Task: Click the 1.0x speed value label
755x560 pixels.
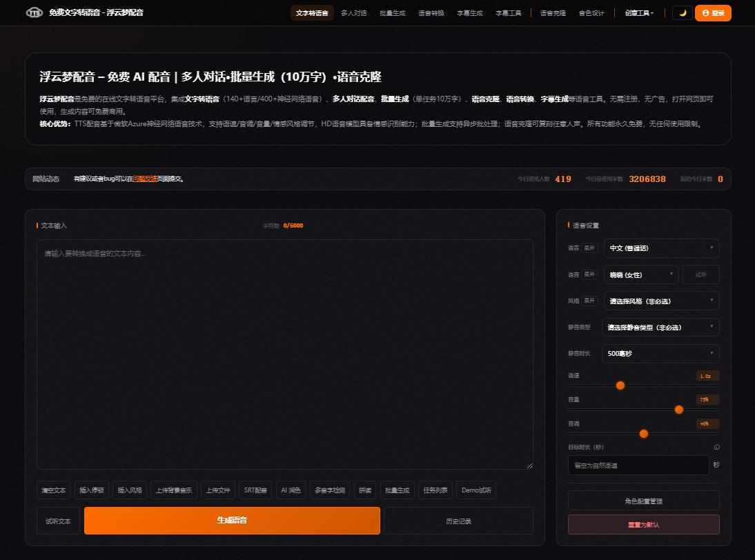Action: [707, 376]
